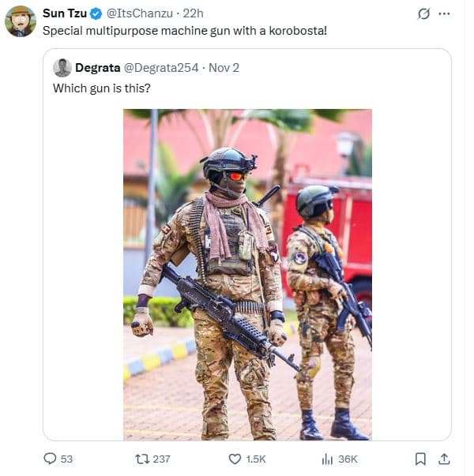
Task: Click the 22h timestamp
Action: click(193, 13)
